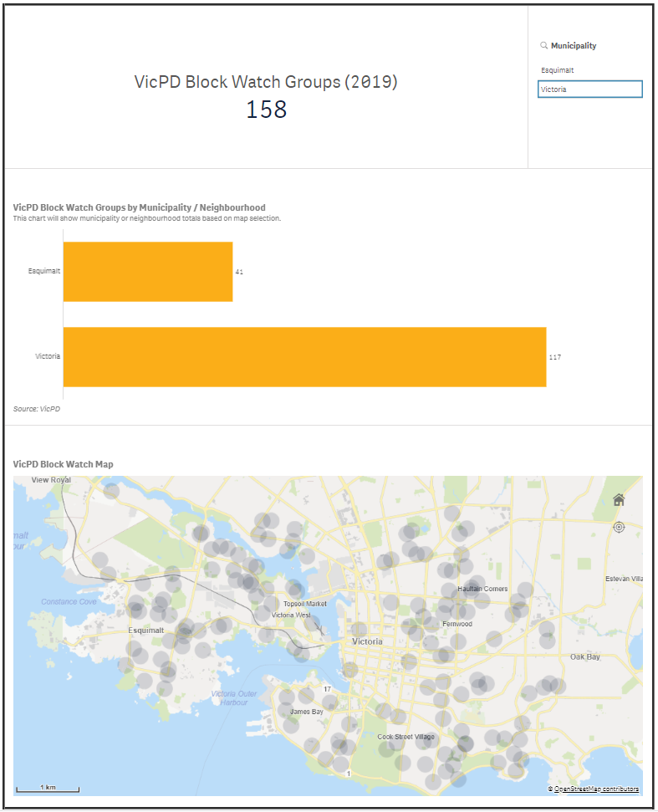This screenshot has height=812, width=658.
Task: Open the Municipality filter header
Action: coord(573,46)
